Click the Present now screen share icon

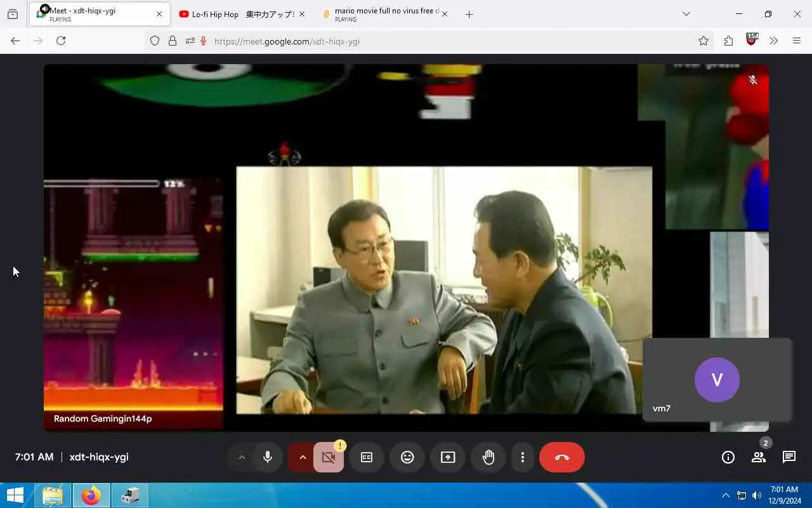(448, 457)
